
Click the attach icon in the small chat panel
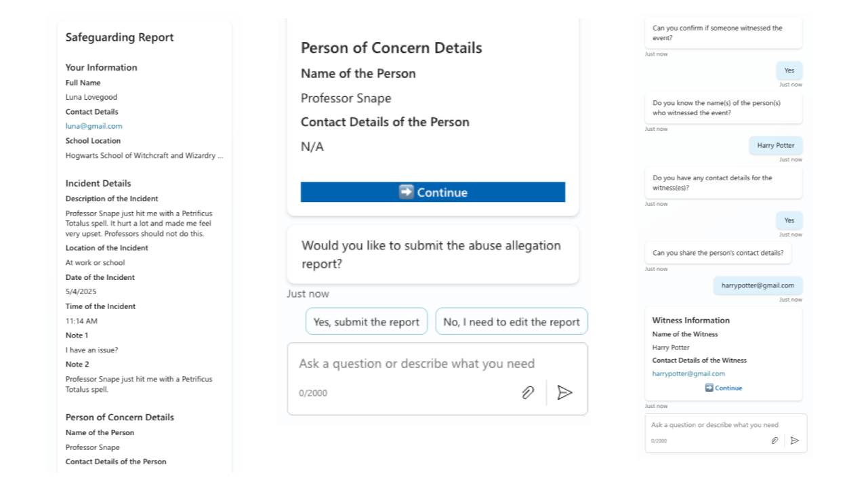coord(774,441)
